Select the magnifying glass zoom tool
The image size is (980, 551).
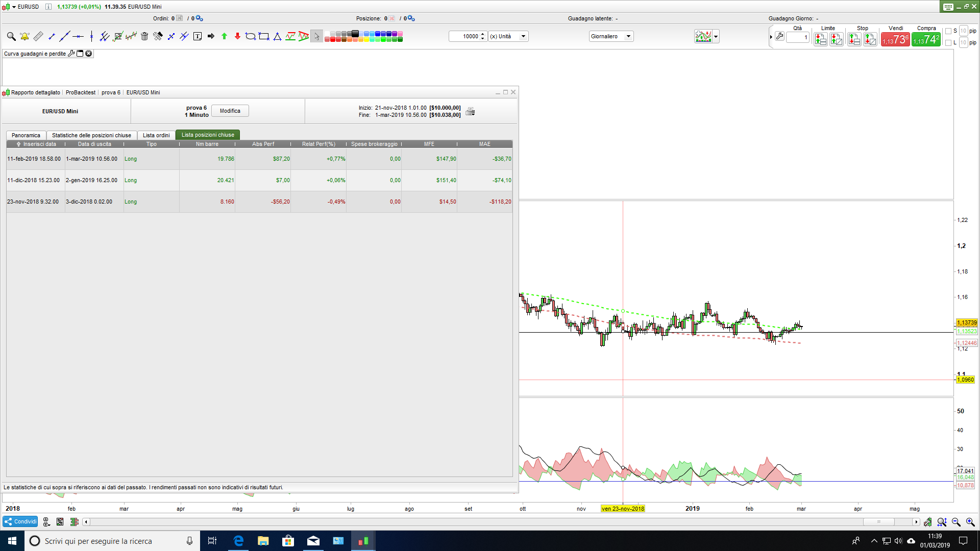tap(11, 36)
